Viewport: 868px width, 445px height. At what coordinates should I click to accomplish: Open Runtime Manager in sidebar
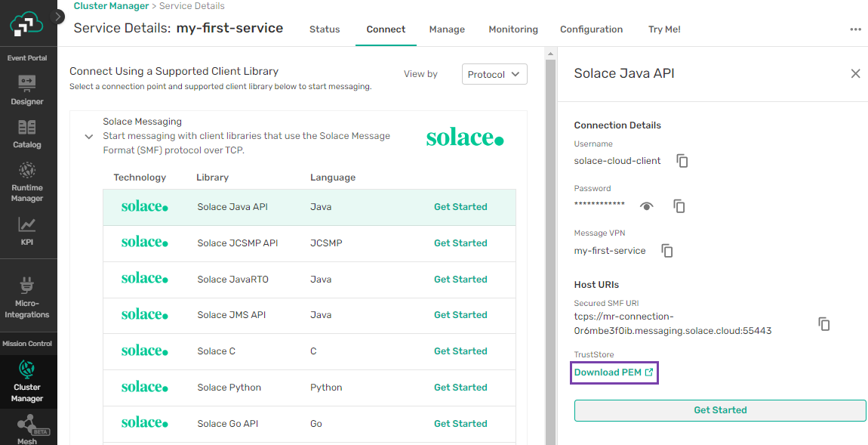[27, 180]
